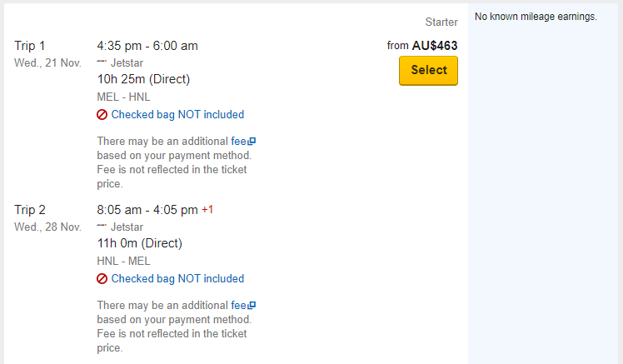Click the Jetstar logo in Trip 1
The height and width of the screenshot is (364, 623).
102,62
